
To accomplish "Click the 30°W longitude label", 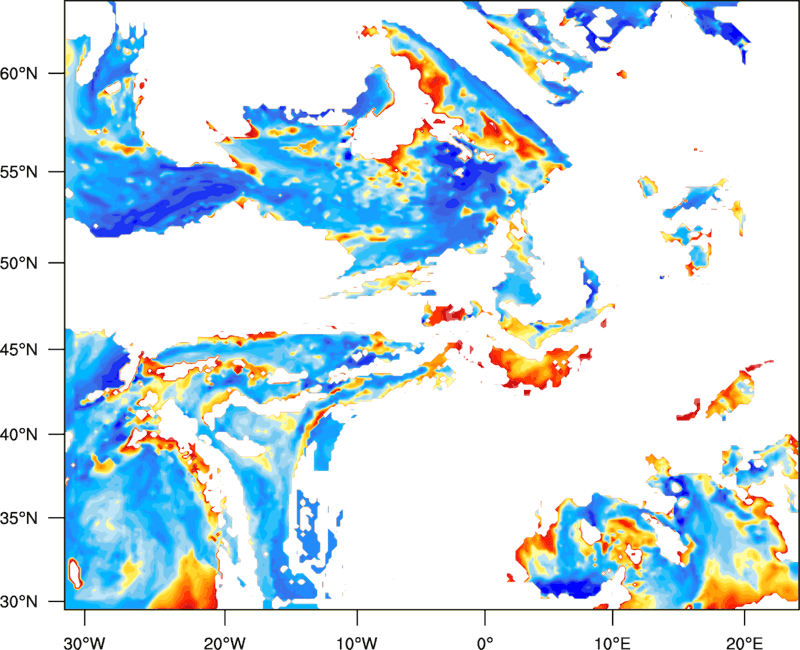I will [x=84, y=643].
